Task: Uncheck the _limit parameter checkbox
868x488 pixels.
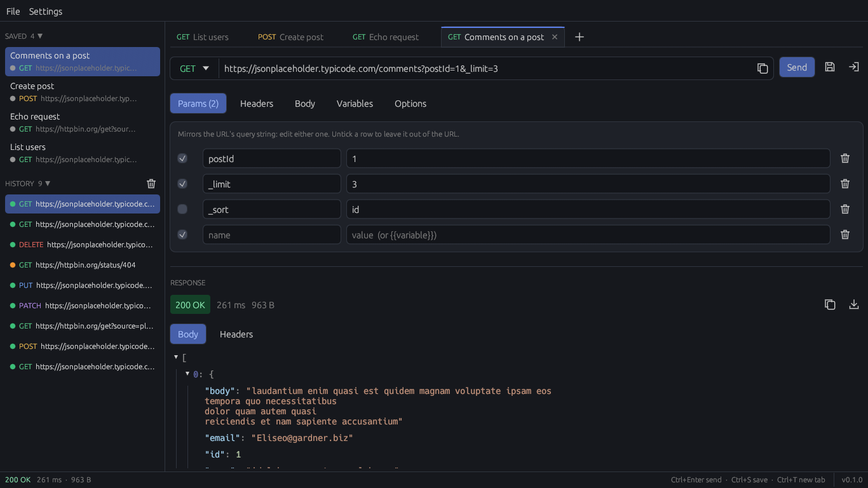Action: pos(182,184)
